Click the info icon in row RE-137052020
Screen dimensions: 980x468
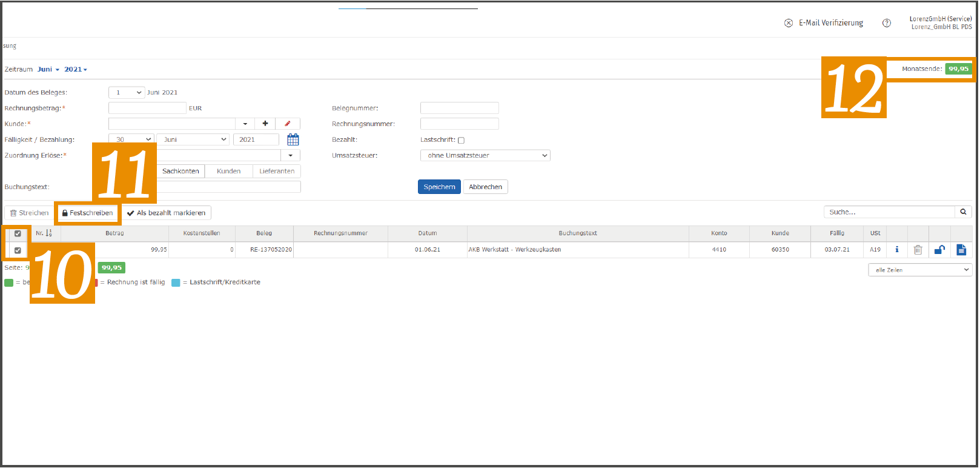897,249
